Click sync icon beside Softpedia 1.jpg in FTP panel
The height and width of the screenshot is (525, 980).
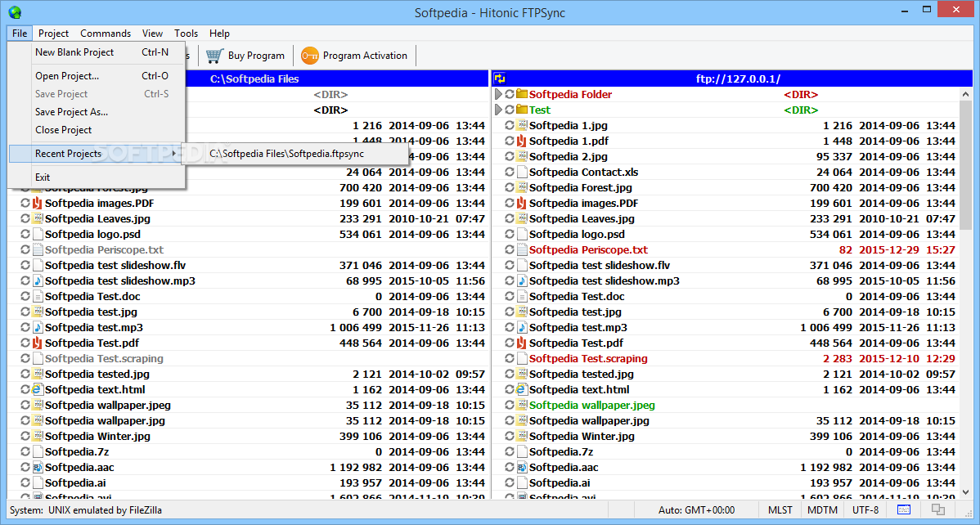click(510, 126)
